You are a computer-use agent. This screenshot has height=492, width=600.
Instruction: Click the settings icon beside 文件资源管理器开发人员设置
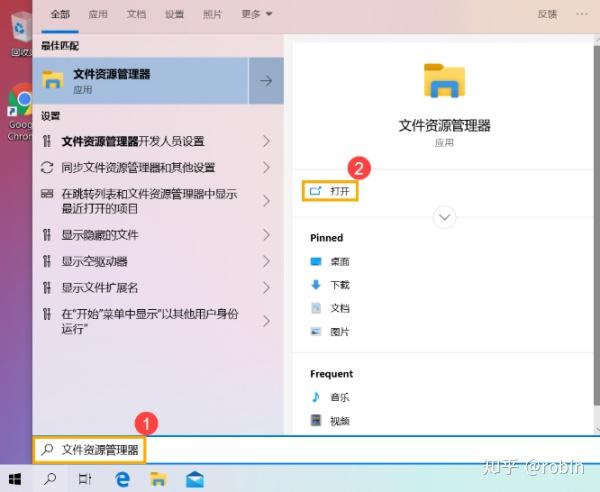point(47,141)
